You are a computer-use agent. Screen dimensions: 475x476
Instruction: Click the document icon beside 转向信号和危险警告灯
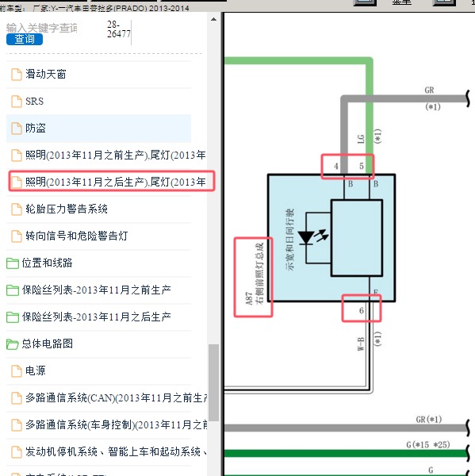click(17, 236)
